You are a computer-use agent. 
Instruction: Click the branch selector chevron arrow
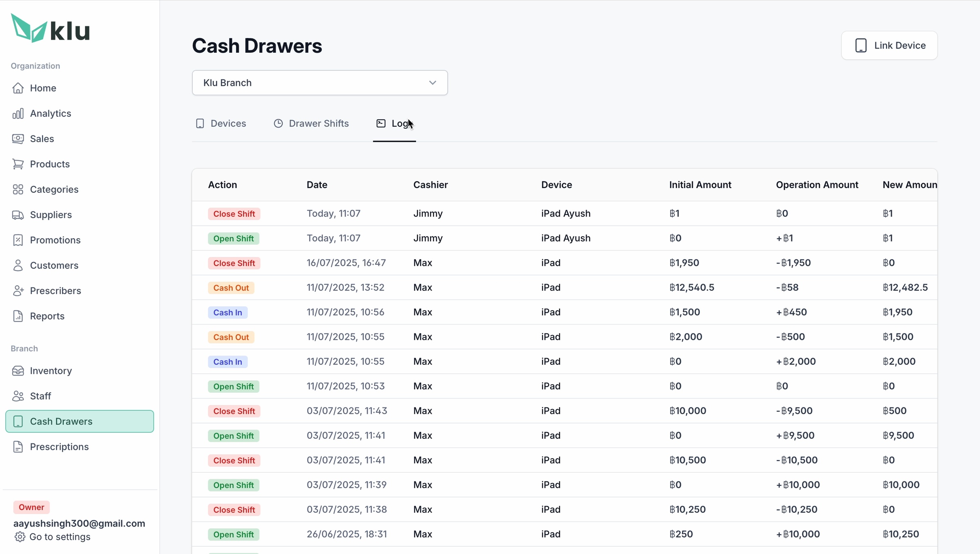click(x=432, y=83)
